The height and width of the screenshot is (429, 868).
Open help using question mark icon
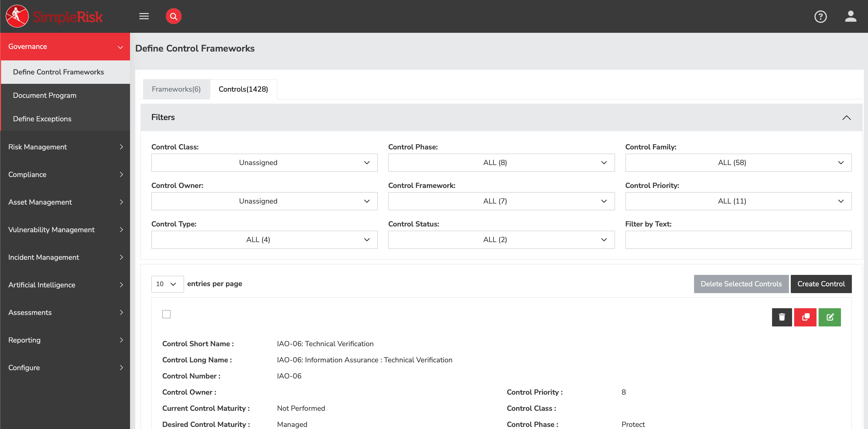[820, 16]
